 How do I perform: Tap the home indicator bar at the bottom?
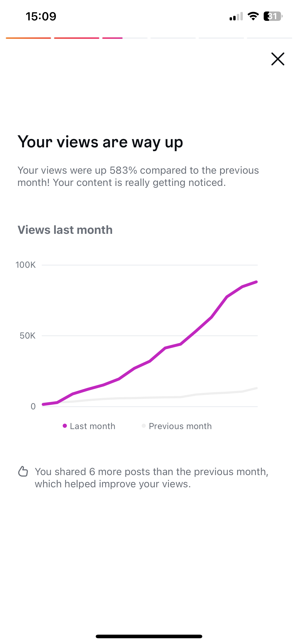(149, 636)
